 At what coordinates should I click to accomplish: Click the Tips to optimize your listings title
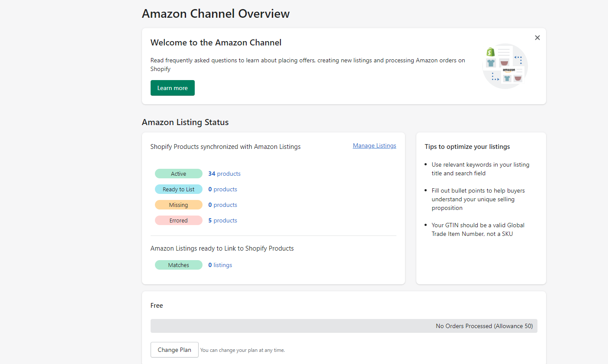tap(467, 147)
